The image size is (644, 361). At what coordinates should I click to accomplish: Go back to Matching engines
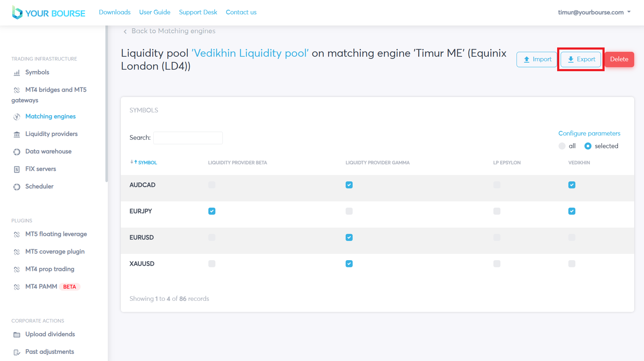click(x=169, y=31)
